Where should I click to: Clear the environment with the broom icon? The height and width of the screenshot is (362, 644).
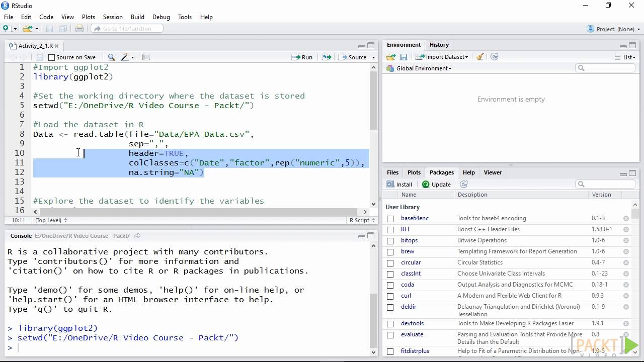click(480, 57)
